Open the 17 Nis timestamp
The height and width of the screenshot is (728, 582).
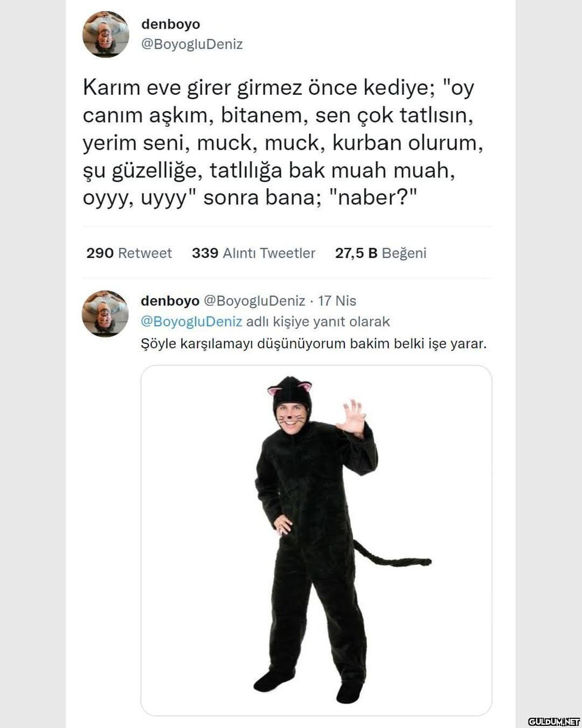click(x=337, y=301)
